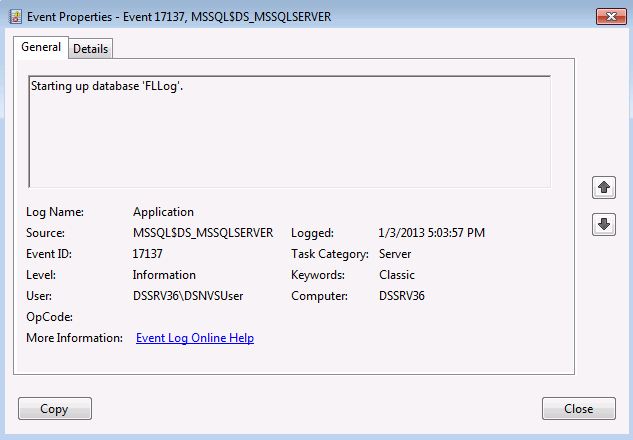
Task: Click the Computer value DSSRV36
Action: coord(403,296)
